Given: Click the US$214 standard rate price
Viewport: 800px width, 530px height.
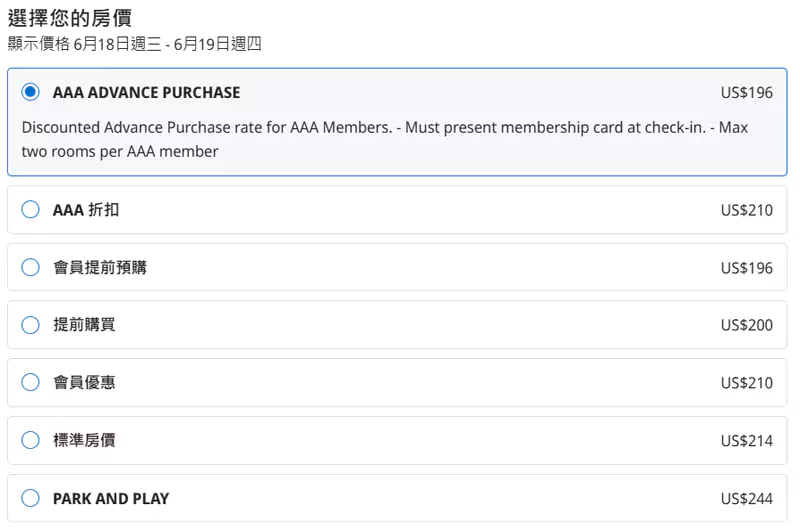Looking at the screenshot, I should coord(746,441).
